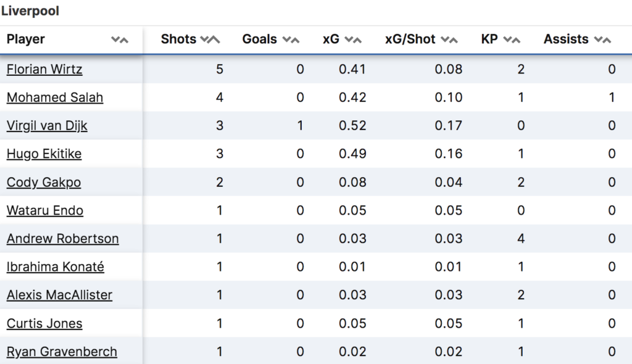The image size is (632, 364).
Task: Open Alexis MacAllister player page
Action: [x=60, y=295]
